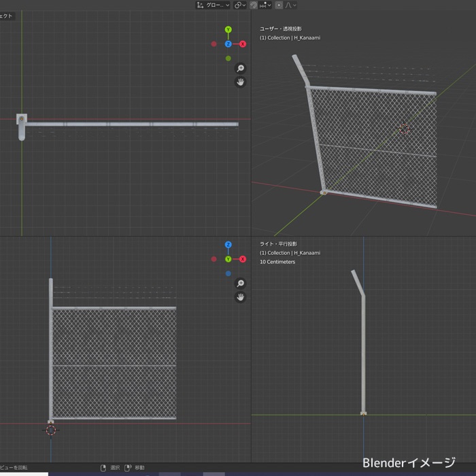Click the 選択 label in status bar
This screenshot has height=476, width=476.
(115, 468)
